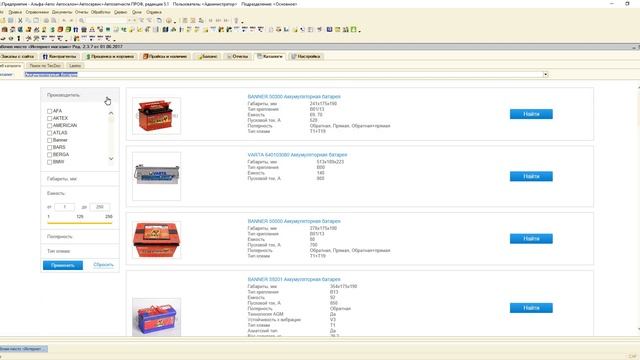640x360 pixels.
Task: Click the manufacturer list scroll-up chevron
Action: pos(111,113)
